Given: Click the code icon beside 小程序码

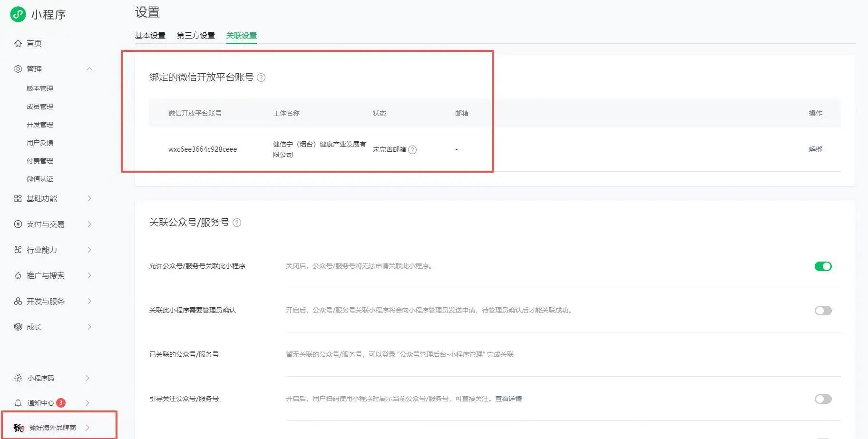Looking at the screenshot, I should (x=18, y=378).
